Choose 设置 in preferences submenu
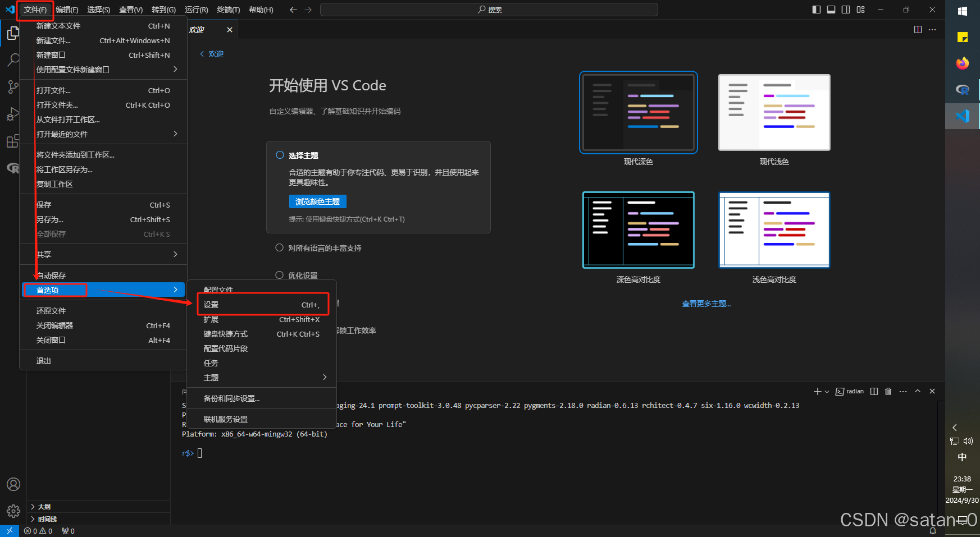The image size is (980, 537). (x=262, y=305)
